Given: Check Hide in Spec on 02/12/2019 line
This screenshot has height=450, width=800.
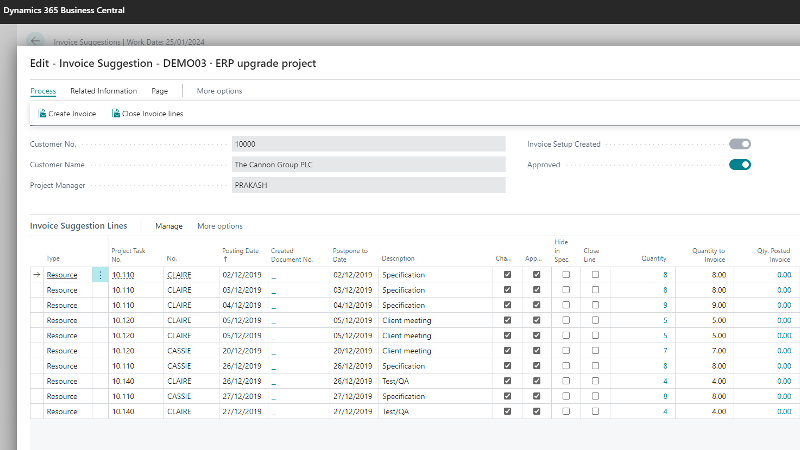Looking at the screenshot, I should (566, 274).
